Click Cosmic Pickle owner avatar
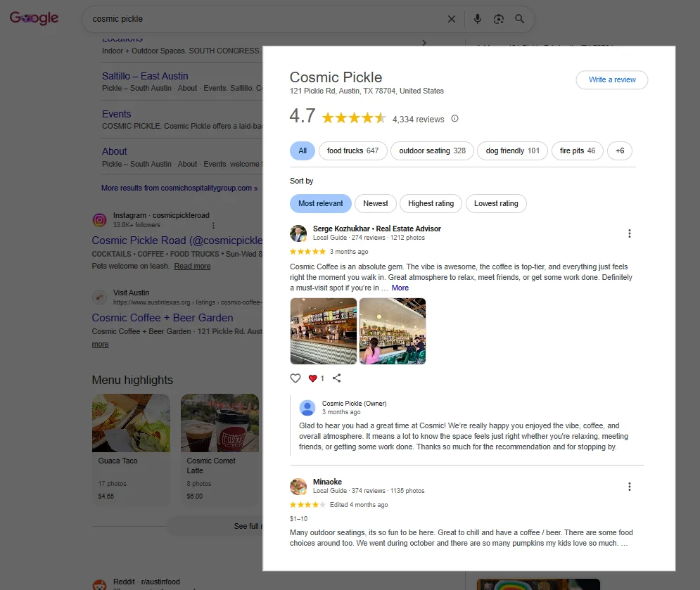The image size is (700, 590). click(307, 407)
